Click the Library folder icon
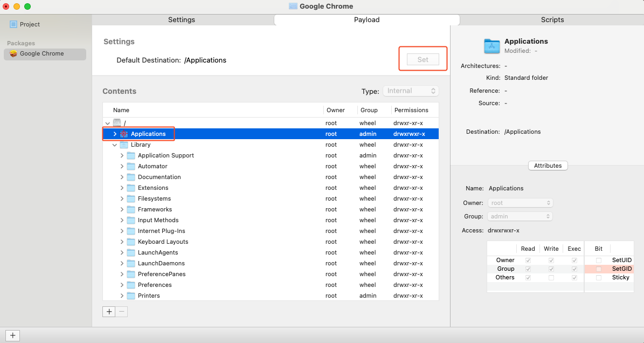 124,145
